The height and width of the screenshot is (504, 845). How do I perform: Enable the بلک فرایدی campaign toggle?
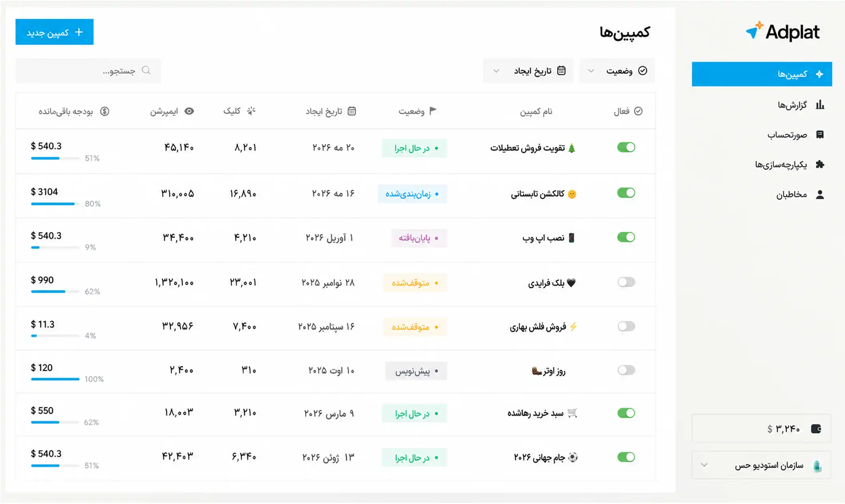[626, 282]
